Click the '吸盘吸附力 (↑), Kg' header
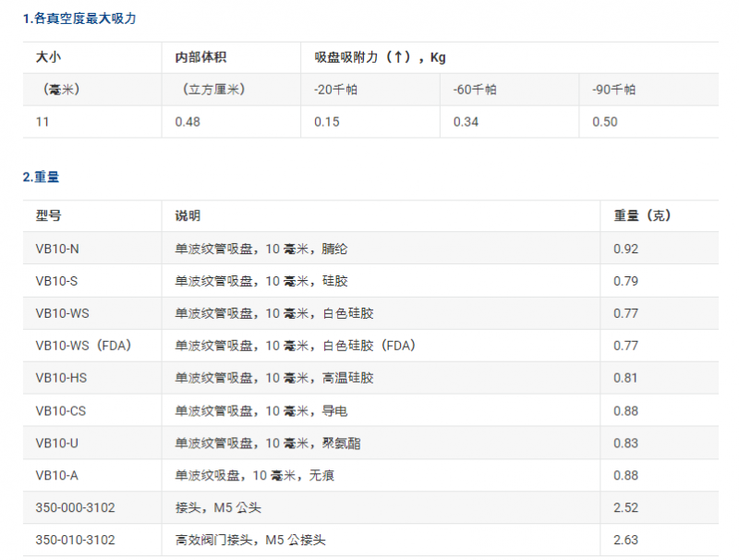Image resolution: width=739 pixels, height=560 pixels. tap(380, 57)
